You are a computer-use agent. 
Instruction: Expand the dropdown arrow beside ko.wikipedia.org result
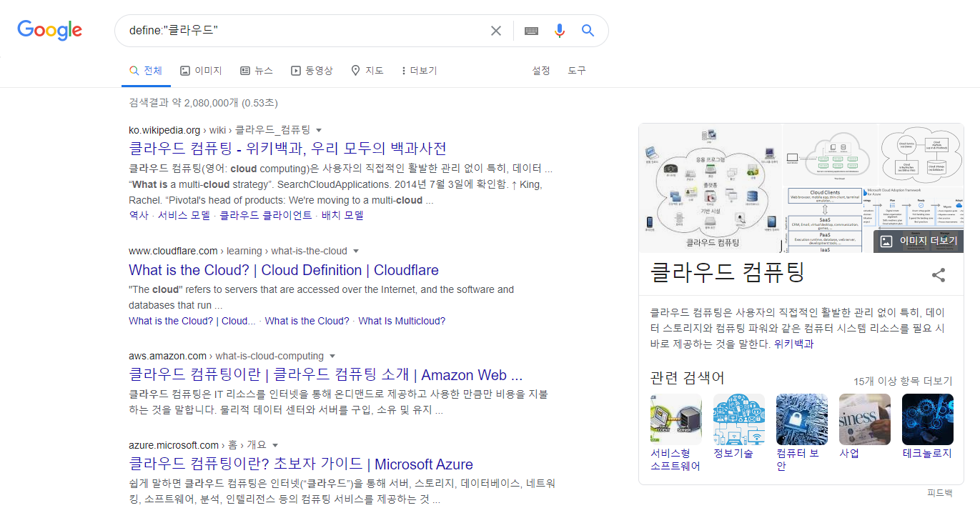click(x=319, y=130)
